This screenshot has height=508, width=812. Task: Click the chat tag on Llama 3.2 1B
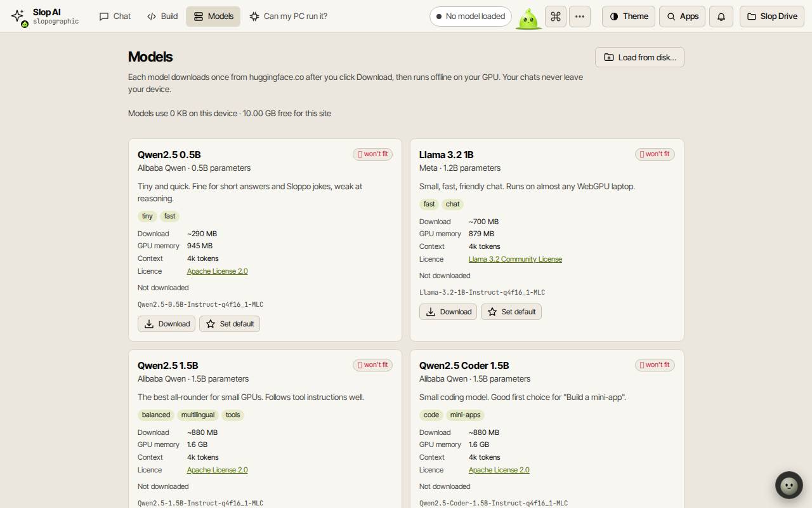[453, 204]
